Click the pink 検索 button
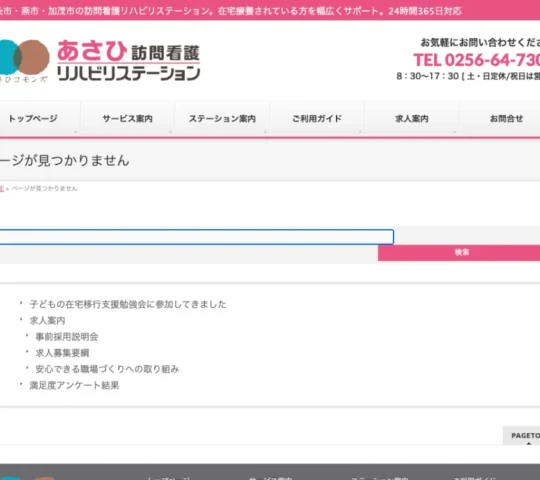 pyautogui.click(x=459, y=253)
